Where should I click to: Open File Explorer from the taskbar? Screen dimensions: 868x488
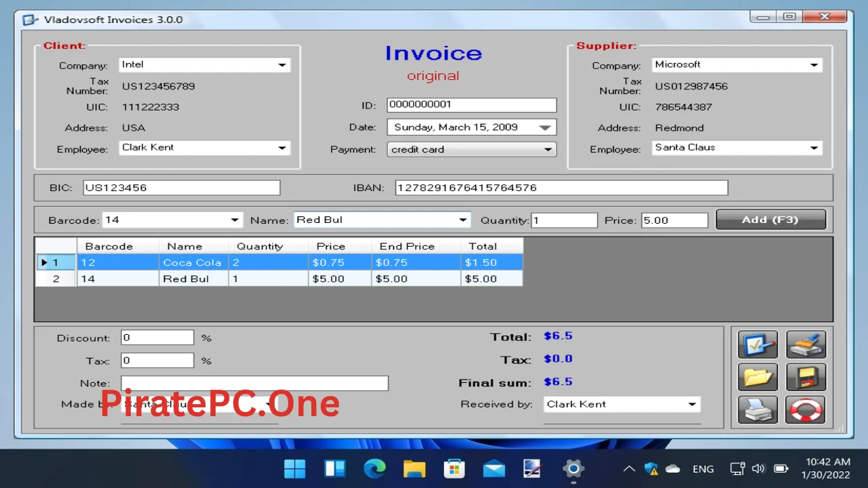(414, 468)
